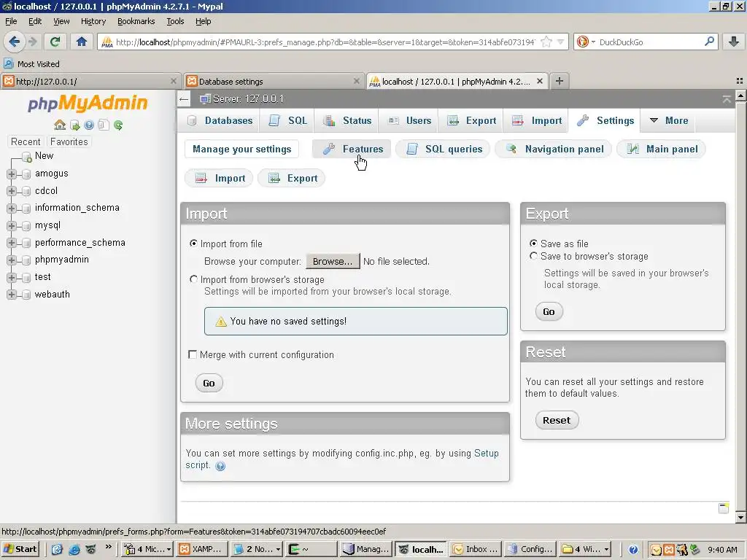Open the Main panel settings subtab

pyautogui.click(x=661, y=149)
